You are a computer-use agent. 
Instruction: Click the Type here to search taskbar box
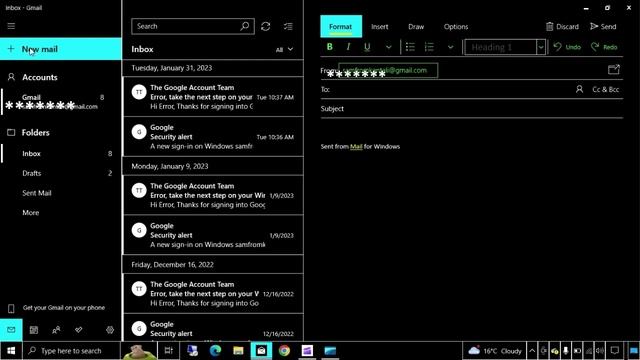point(71,351)
